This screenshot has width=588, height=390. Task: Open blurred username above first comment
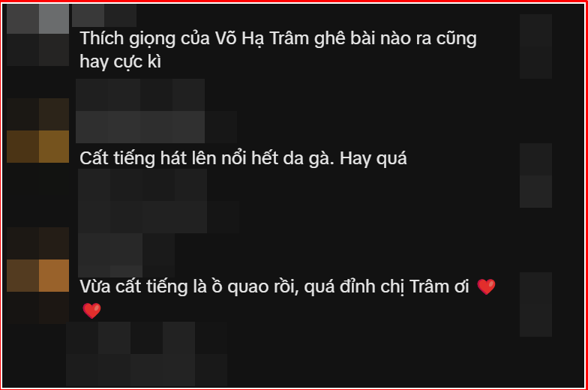click(103, 15)
